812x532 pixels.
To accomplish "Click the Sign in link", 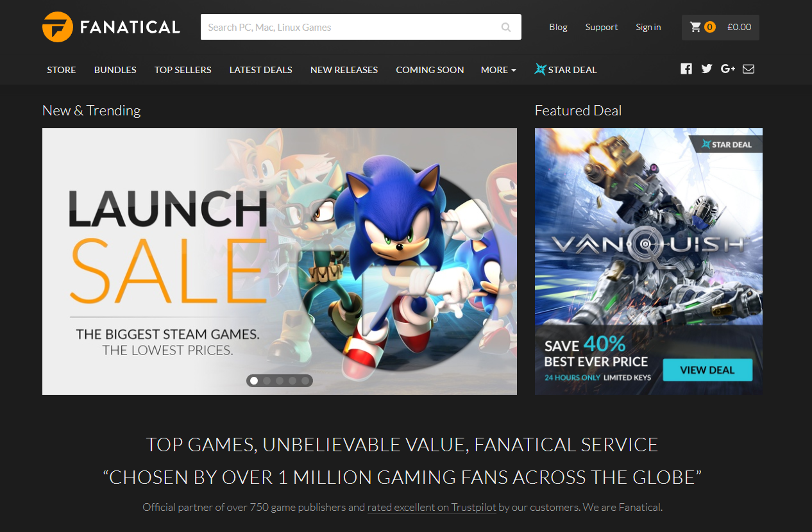I will pos(648,27).
